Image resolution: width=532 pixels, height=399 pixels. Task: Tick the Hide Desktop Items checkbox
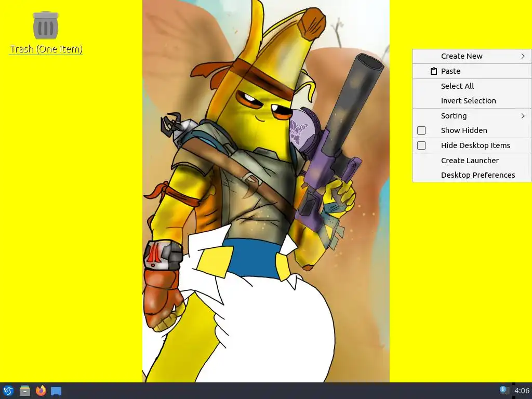tap(421, 145)
